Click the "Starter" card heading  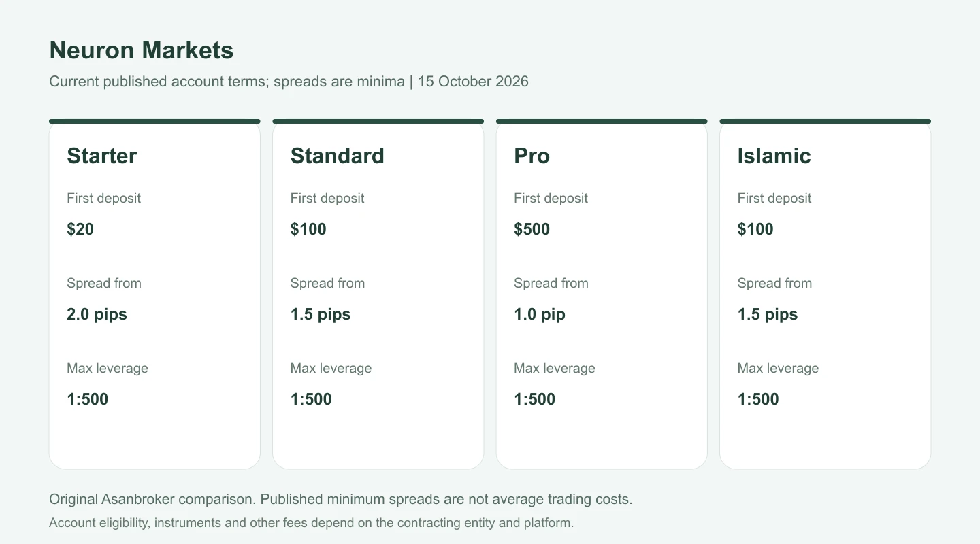[102, 156]
